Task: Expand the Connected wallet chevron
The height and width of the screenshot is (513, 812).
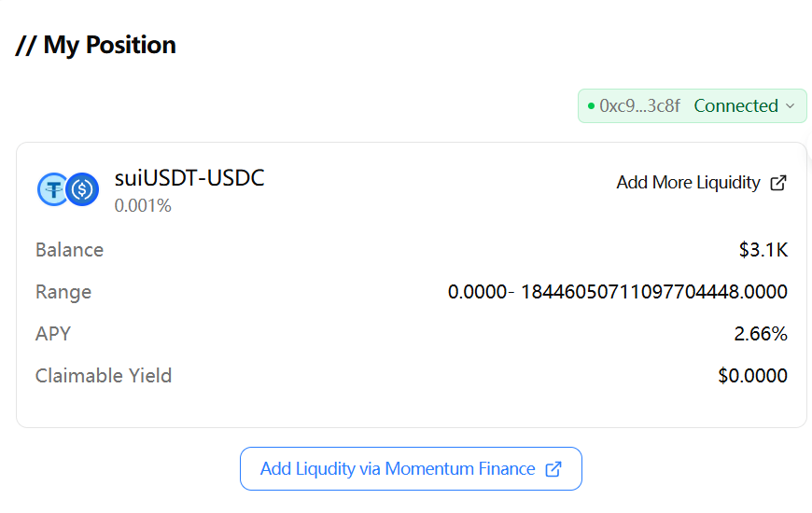Action: point(791,106)
